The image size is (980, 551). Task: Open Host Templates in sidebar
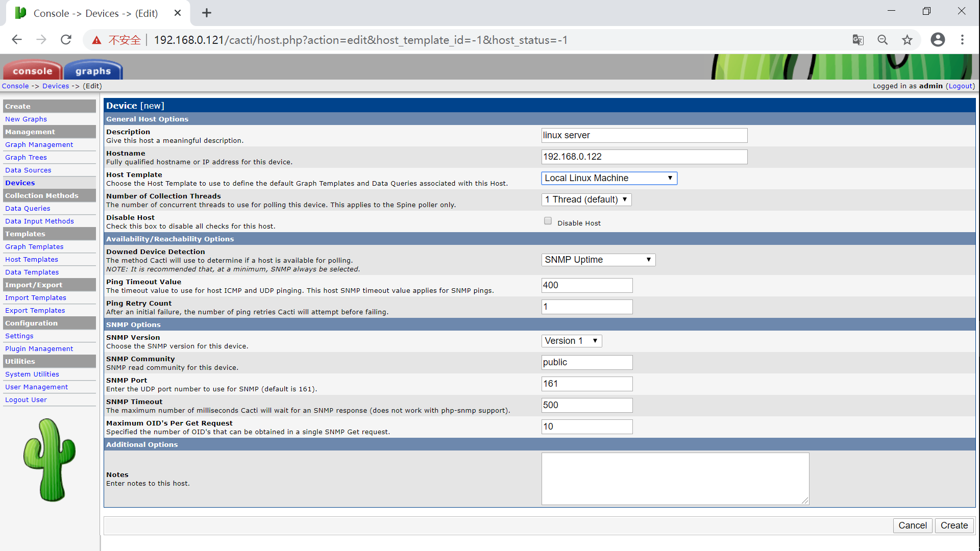pyautogui.click(x=32, y=259)
